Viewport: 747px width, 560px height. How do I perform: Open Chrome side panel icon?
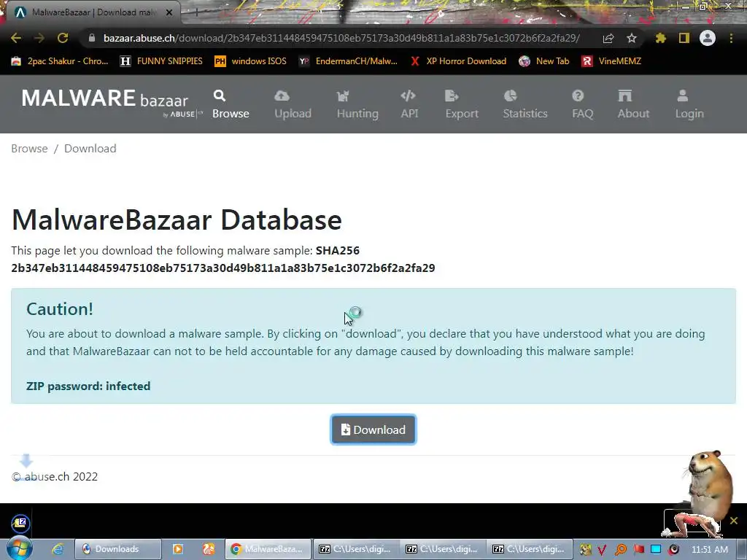point(684,38)
